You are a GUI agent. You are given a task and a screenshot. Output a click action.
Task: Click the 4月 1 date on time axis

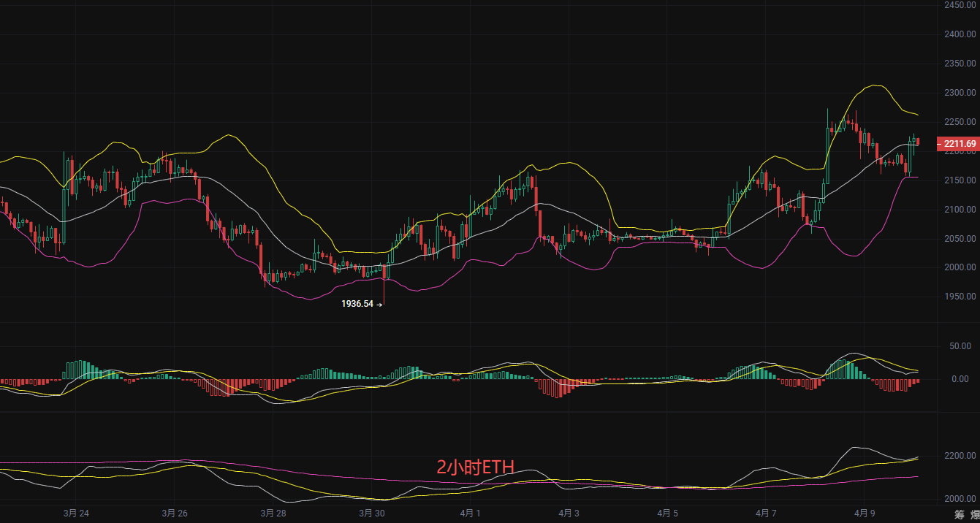469,513
